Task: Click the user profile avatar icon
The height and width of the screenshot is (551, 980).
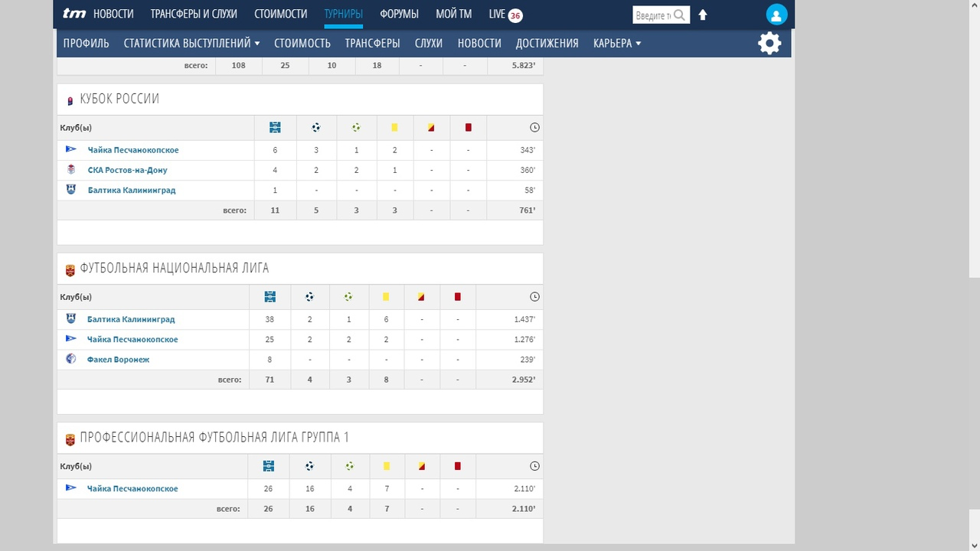Action: (x=776, y=15)
